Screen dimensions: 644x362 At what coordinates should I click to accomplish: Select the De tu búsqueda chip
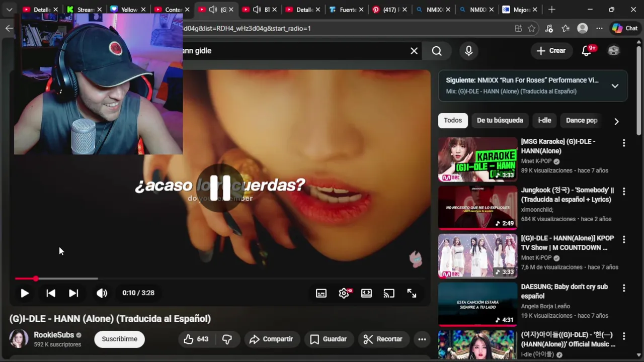coord(500,120)
